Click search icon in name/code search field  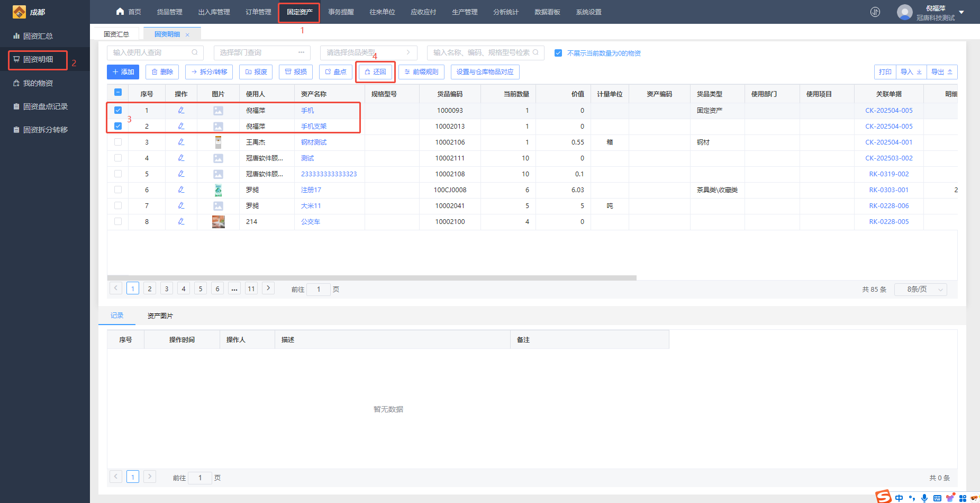click(536, 52)
